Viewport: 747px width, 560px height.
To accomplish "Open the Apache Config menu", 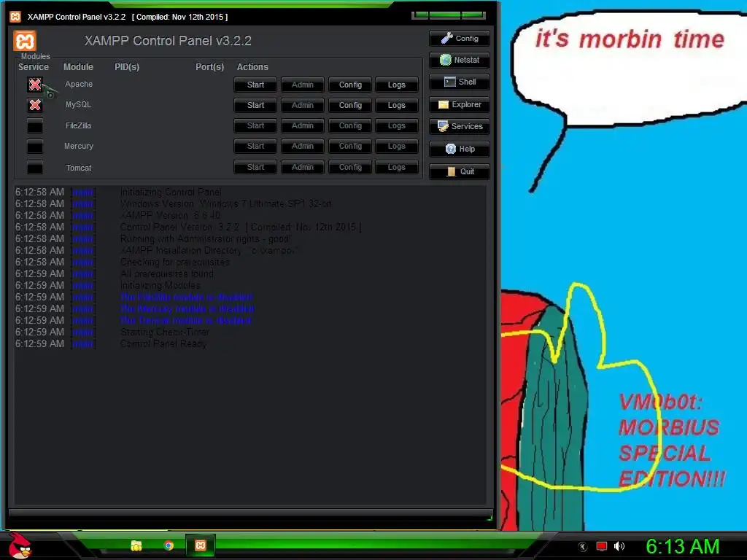I will 350,85.
